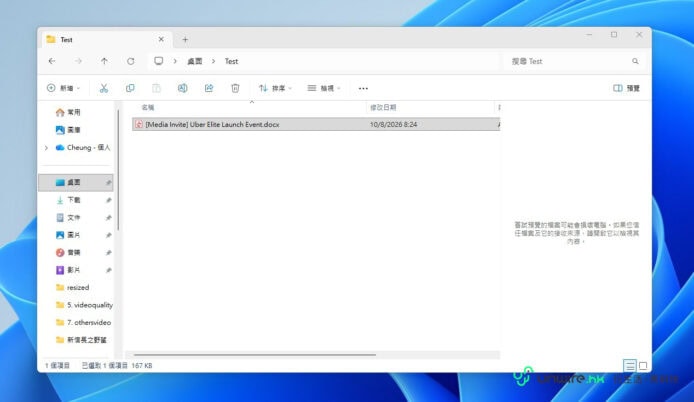Click the Cut scissors icon

click(104, 88)
